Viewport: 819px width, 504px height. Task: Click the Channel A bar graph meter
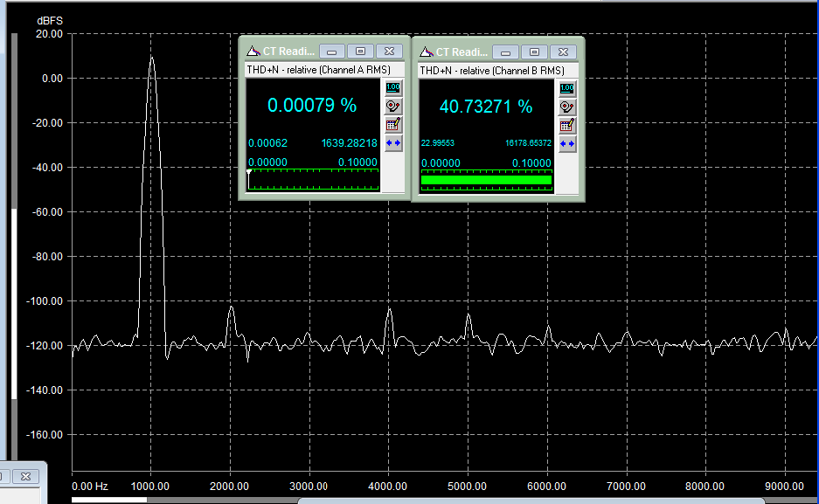coord(314,179)
